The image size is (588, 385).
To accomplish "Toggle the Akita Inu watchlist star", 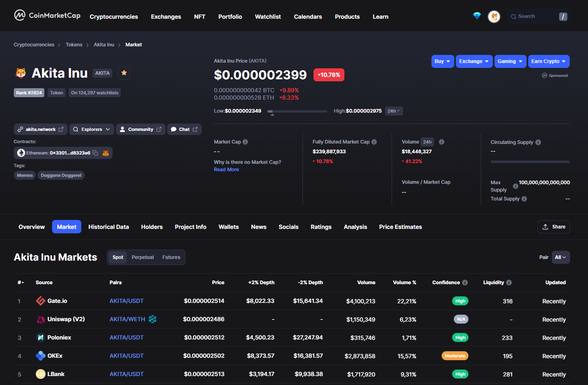I will coord(124,73).
